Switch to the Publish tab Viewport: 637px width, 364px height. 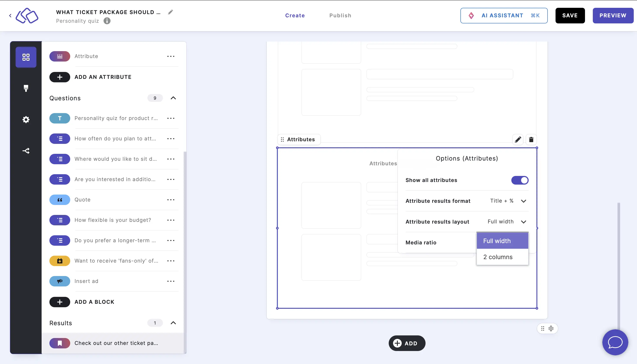[x=340, y=15]
